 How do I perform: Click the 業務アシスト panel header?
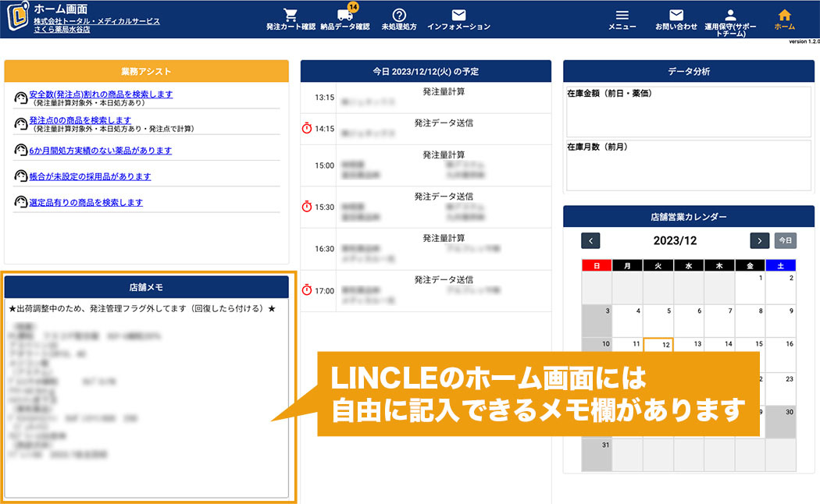pos(147,71)
